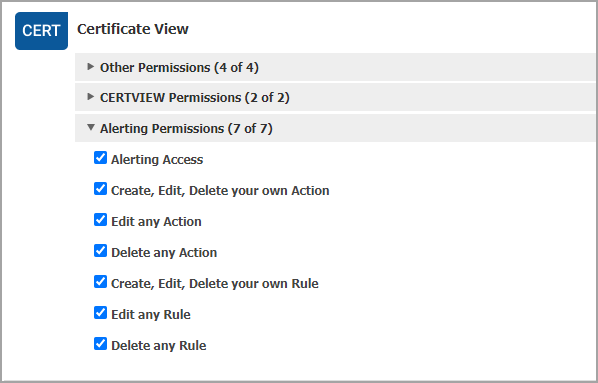Toggle the Edit any Rule checkbox
Screen dimensions: 598x383
point(100,312)
